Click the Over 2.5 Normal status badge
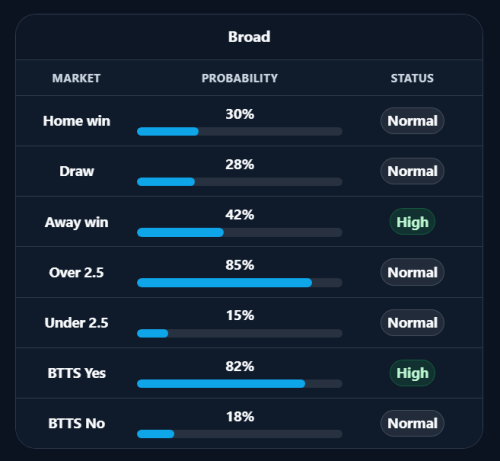Screen dimensions: 500x461 coord(412,272)
